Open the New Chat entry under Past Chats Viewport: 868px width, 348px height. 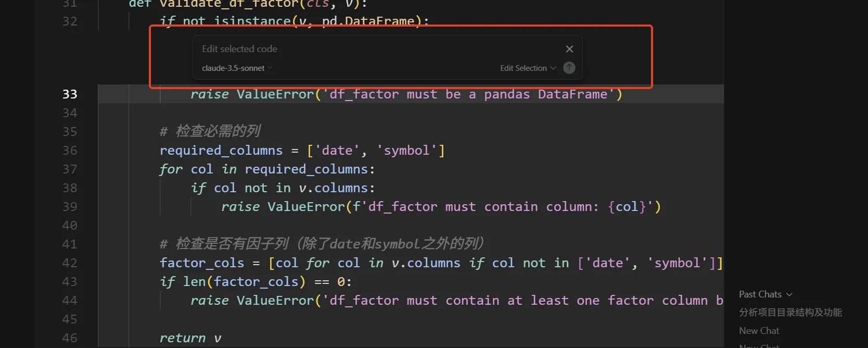759,331
